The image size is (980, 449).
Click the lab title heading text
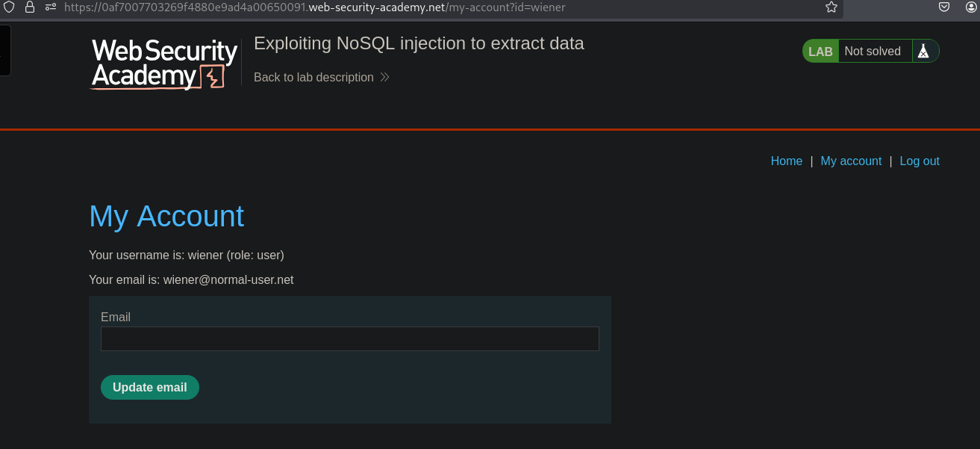419,43
